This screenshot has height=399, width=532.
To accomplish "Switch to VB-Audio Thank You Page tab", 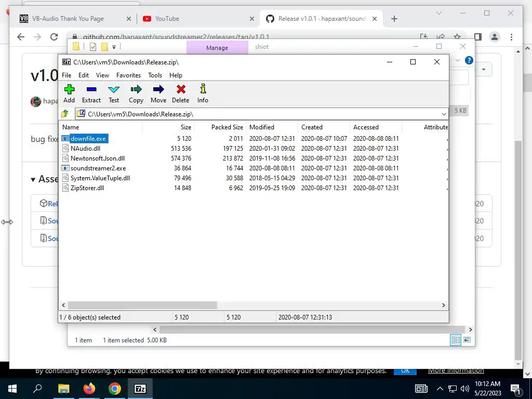I will click(68, 19).
